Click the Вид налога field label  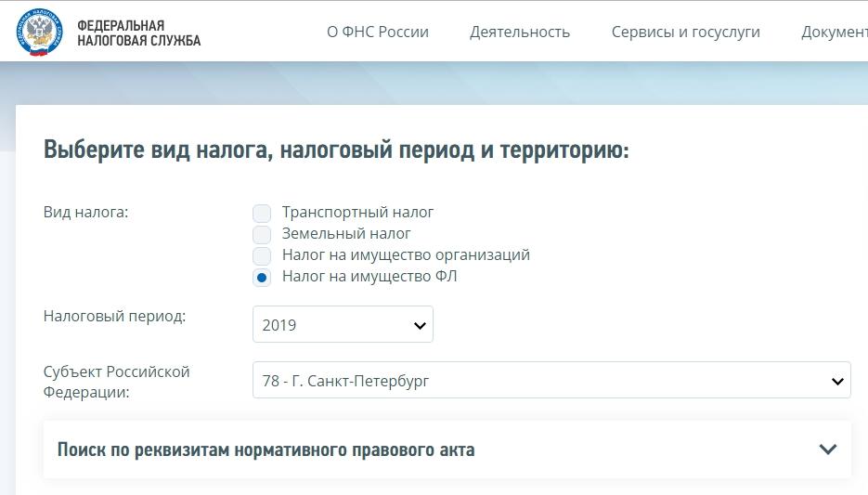click(x=85, y=212)
